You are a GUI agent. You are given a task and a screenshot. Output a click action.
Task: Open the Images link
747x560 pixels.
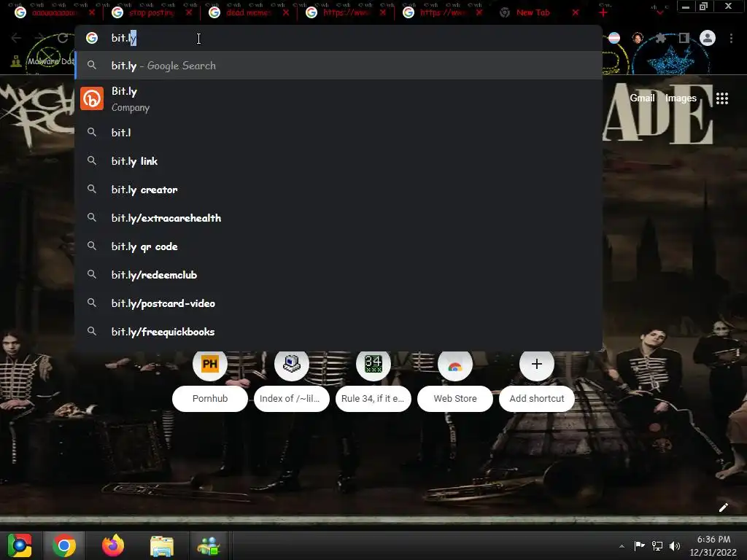681,98
